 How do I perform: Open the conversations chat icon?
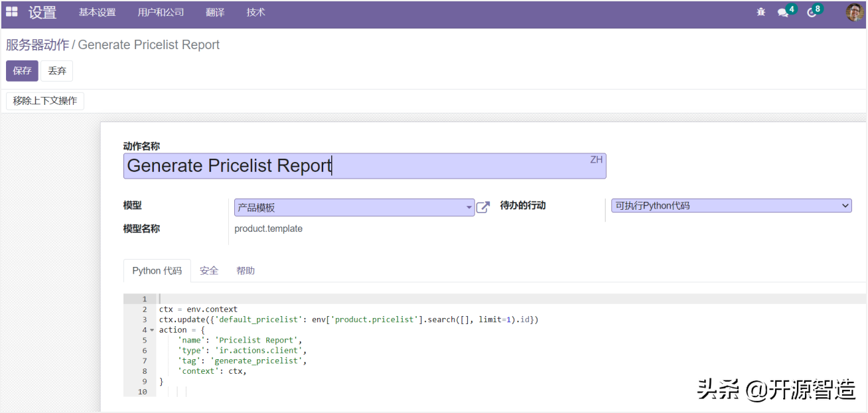(783, 13)
